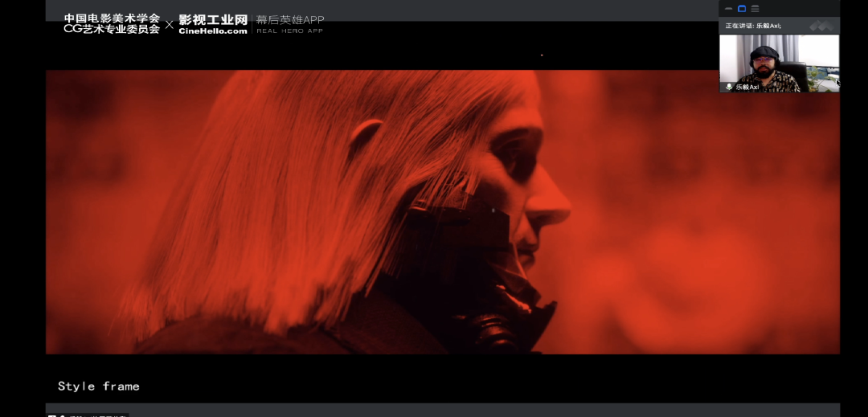Click the X separator between the logos

(169, 25)
